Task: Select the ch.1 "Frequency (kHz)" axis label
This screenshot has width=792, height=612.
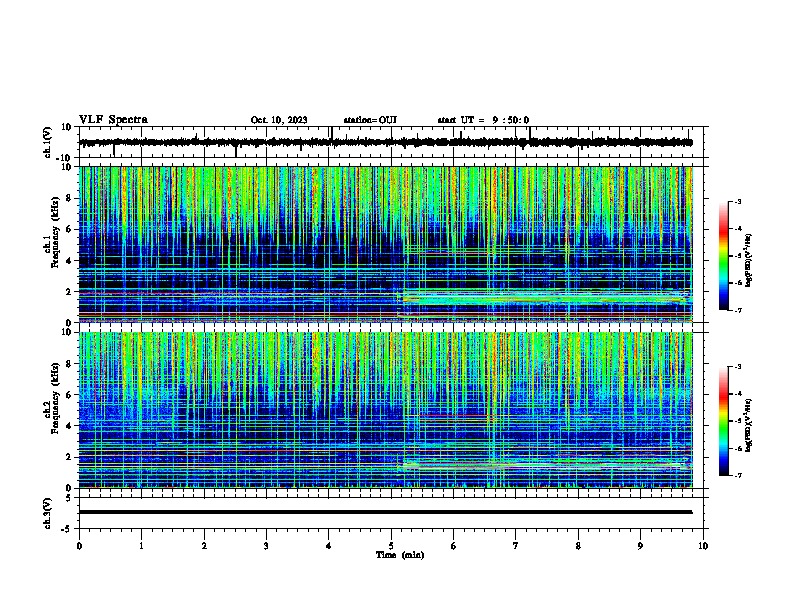Action: [56, 233]
